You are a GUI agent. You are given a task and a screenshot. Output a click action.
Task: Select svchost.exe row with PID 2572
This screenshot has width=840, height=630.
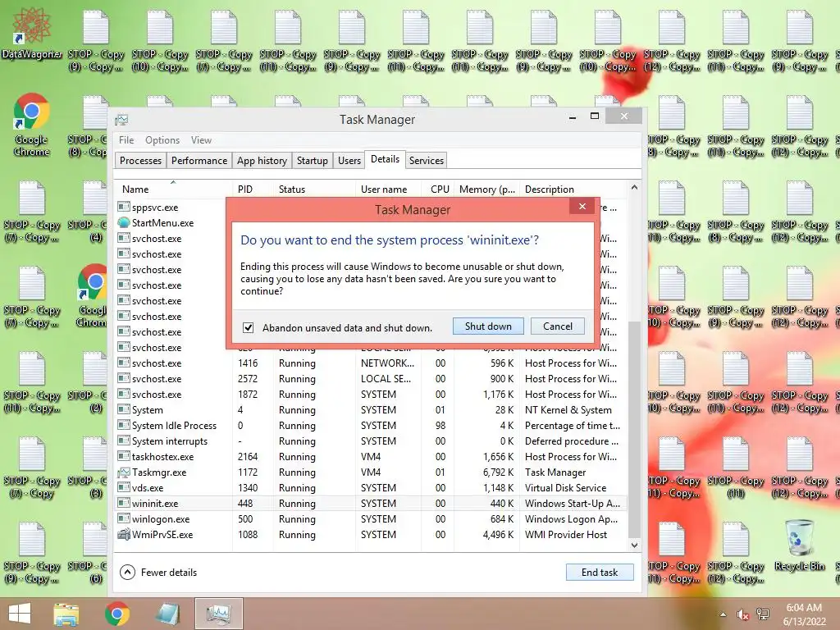coord(372,379)
